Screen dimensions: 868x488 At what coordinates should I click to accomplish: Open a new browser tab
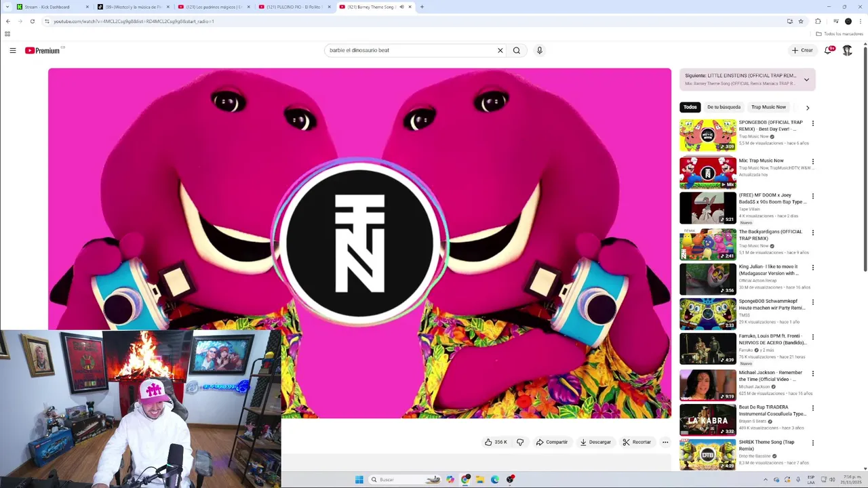click(422, 7)
